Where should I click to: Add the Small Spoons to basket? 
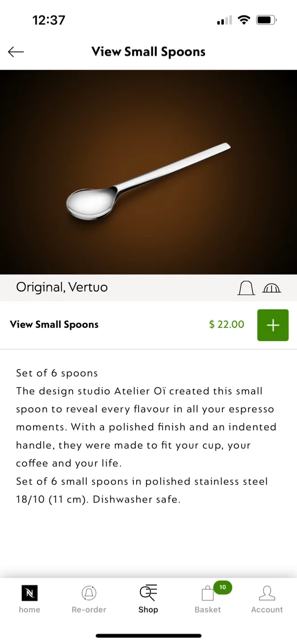[x=273, y=325]
